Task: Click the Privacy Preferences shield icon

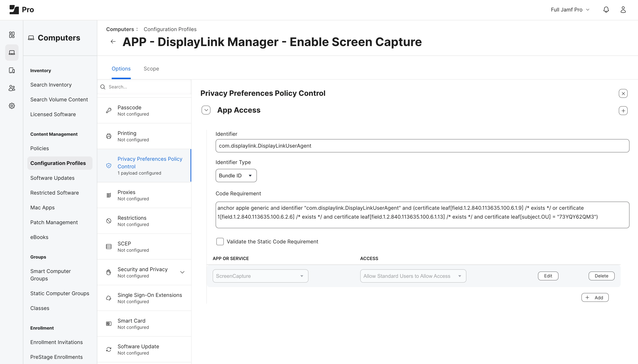Action: coord(109,166)
